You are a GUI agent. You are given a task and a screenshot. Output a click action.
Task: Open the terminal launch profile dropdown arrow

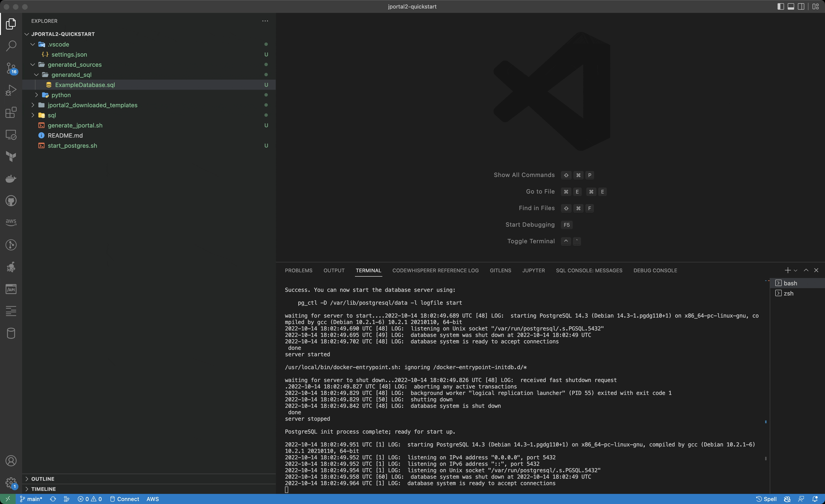796,270
